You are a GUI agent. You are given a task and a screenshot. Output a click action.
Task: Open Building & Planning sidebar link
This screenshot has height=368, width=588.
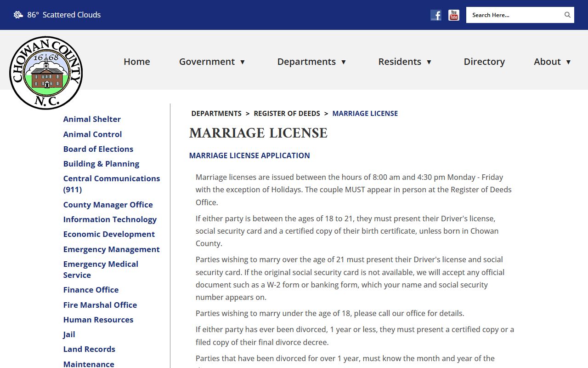tap(101, 164)
